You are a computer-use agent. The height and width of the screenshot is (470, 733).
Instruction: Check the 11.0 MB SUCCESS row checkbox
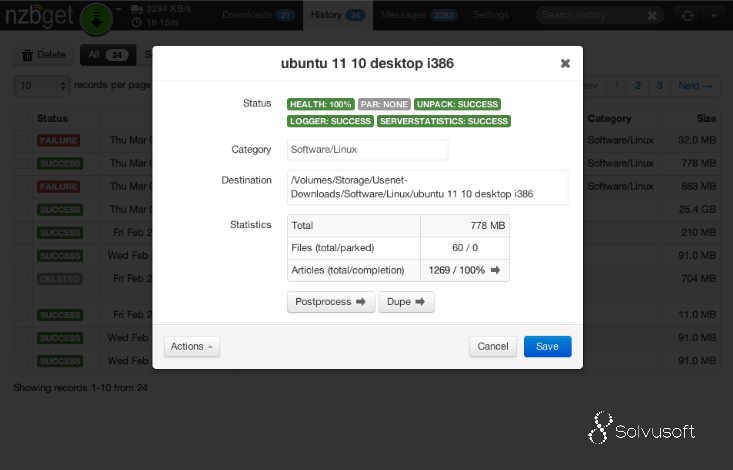click(23, 315)
